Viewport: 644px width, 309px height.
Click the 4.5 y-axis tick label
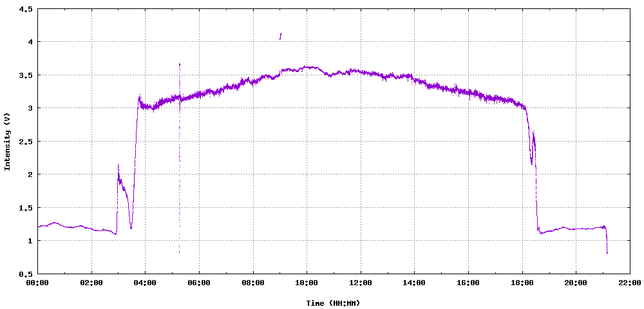(x=26, y=8)
